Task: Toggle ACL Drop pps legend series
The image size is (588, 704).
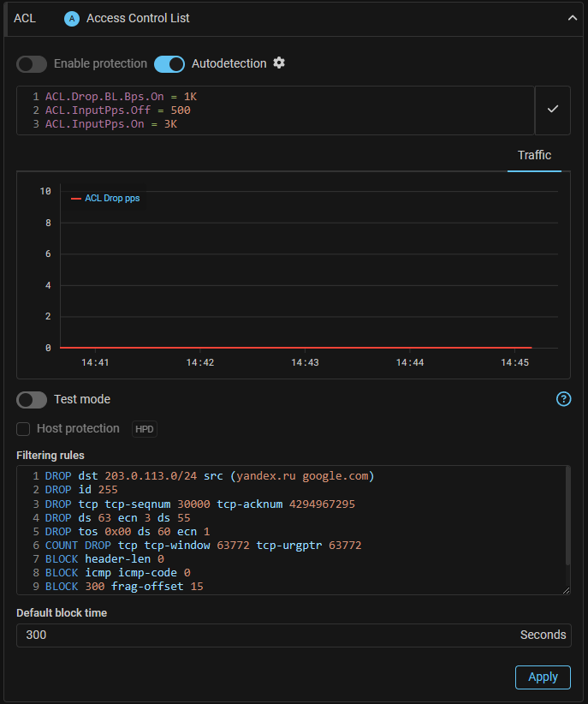Action: point(105,198)
